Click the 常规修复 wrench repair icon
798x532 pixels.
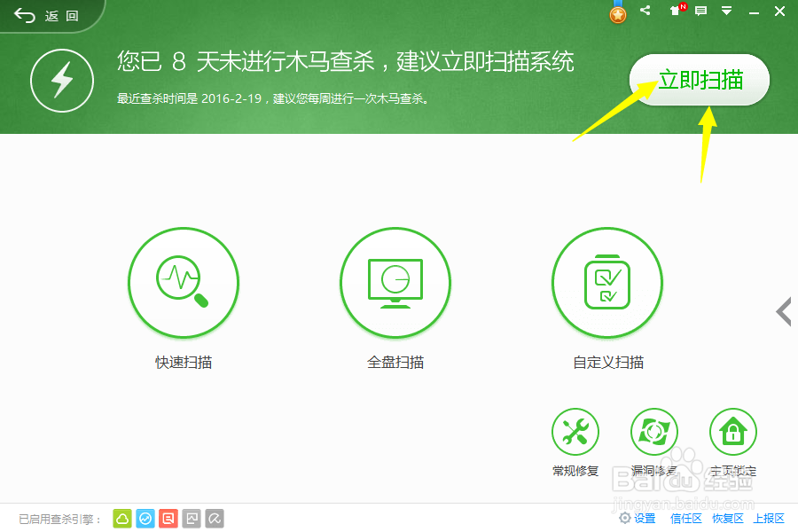[575, 432]
